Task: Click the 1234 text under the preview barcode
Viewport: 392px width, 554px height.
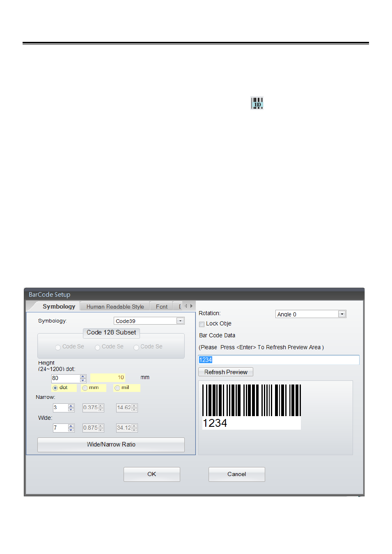Action: [x=215, y=423]
